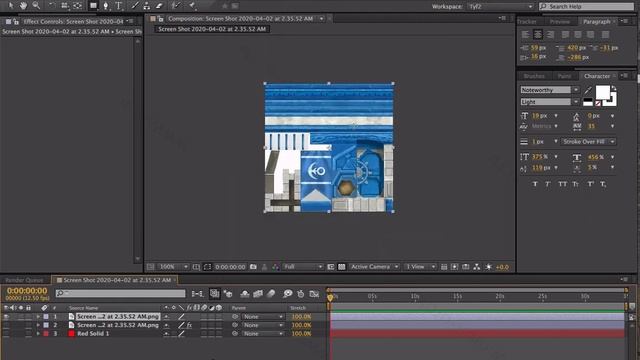Open the graph editor button
Screen dimensions: 640x360
[x=314, y=293]
